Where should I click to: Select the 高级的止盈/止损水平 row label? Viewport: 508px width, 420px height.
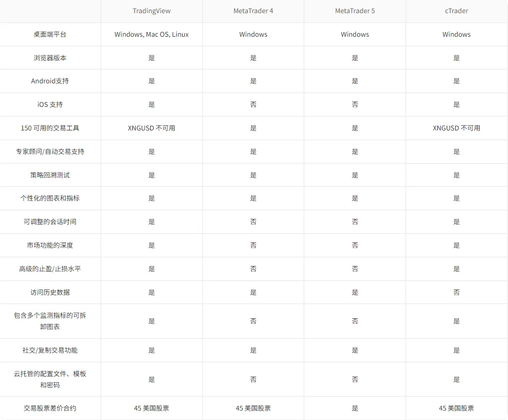[50, 269]
